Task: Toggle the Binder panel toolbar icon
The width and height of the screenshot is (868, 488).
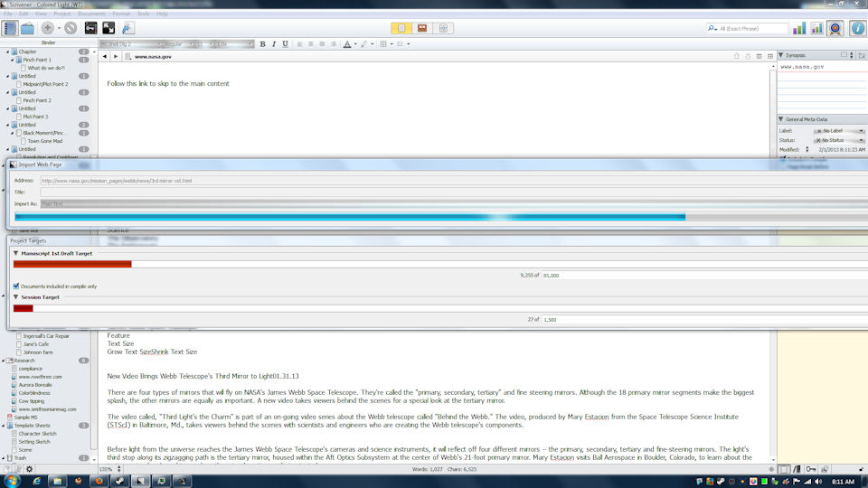Action: click(9, 28)
